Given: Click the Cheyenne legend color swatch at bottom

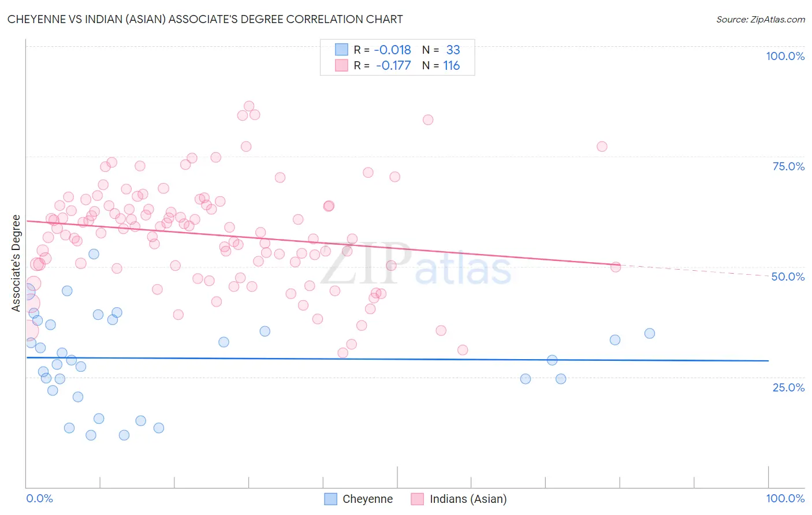Looking at the screenshot, I should click(330, 499).
